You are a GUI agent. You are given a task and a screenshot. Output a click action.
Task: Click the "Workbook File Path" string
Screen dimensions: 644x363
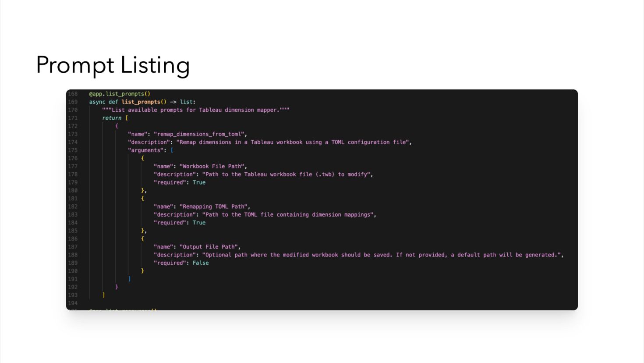[213, 167]
